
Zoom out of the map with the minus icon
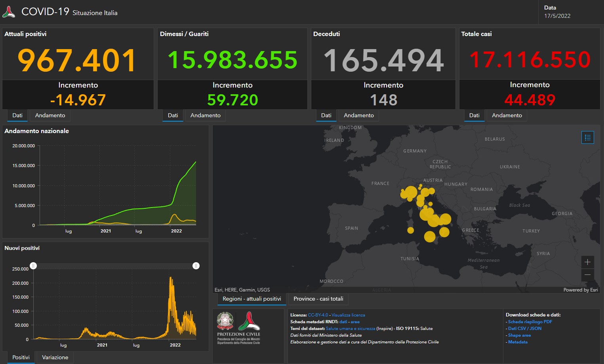(588, 275)
